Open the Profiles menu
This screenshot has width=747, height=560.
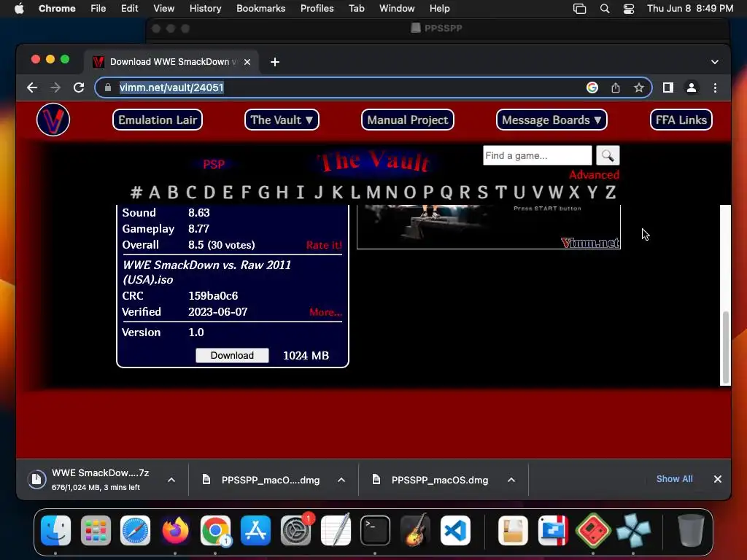[x=317, y=9]
